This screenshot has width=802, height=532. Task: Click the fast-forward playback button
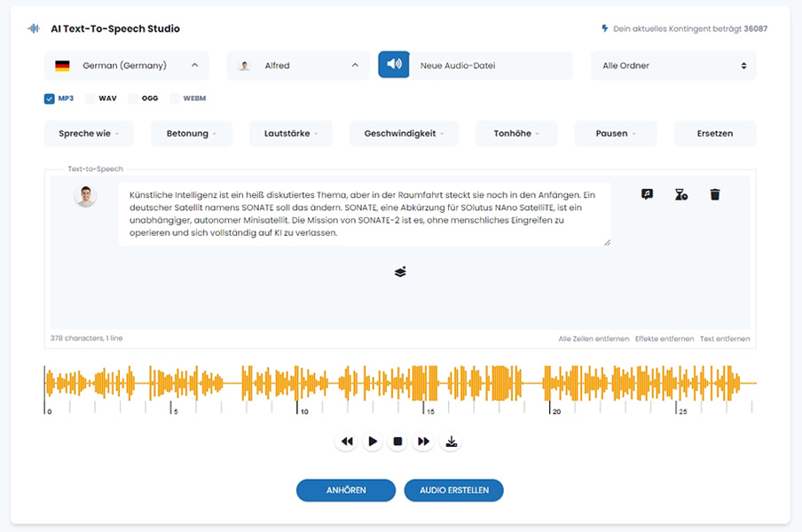pyautogui.click(x=424, y=442)
